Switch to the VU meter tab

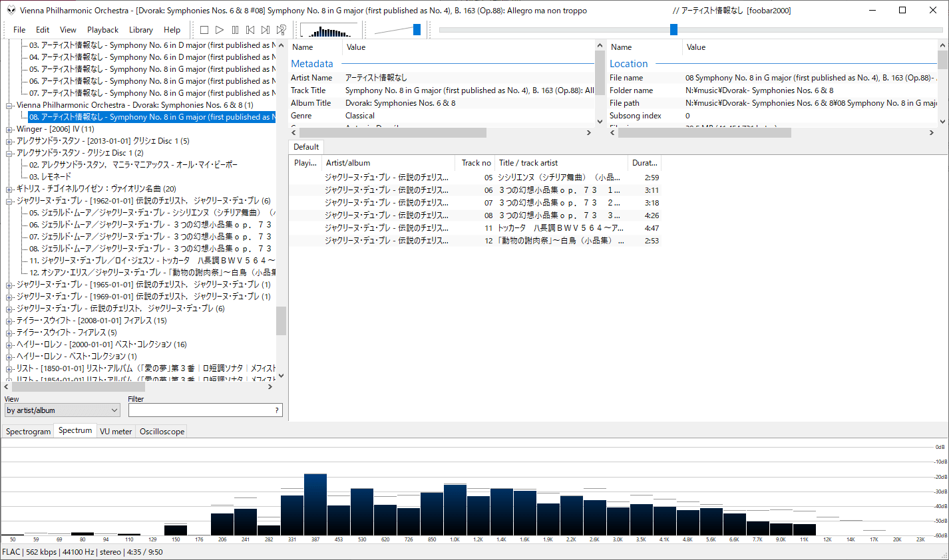(x=116, y=431)
